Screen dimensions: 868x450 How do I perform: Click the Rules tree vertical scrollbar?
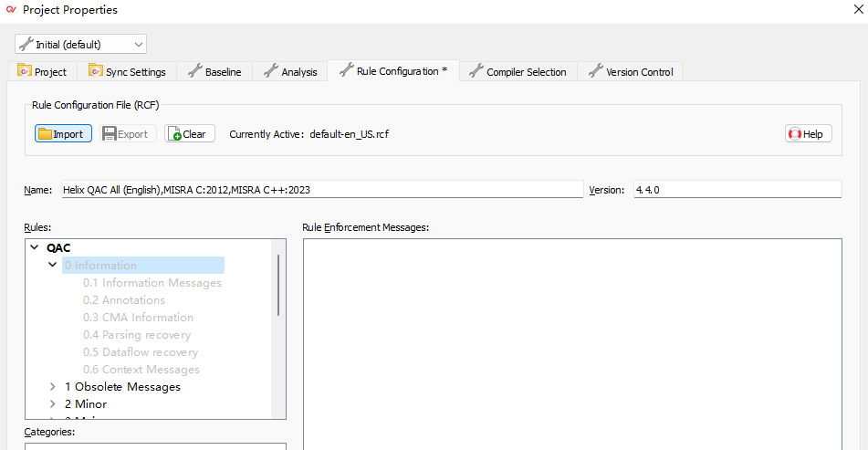(279, 286)
